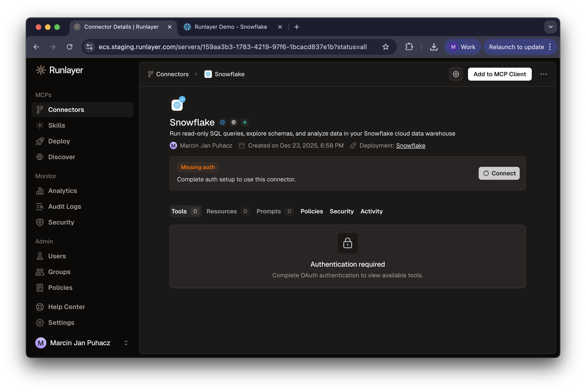
Task: Open the Discover globe icon
Action: point(40,157)
